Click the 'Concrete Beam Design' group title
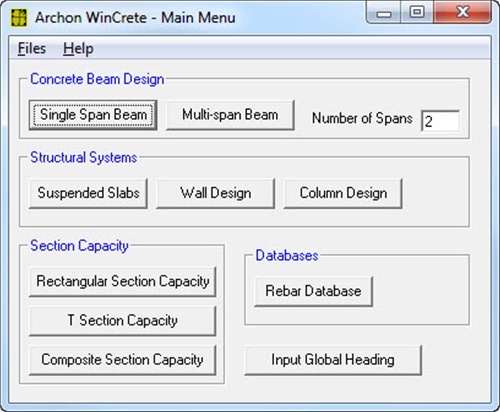Viewport: 500px width, 412px height. (97, 79)
